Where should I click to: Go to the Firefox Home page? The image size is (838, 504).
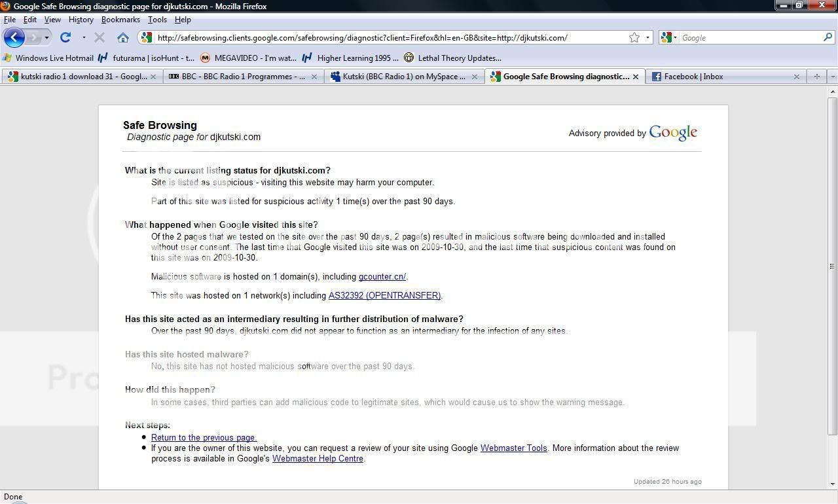pyautogui.click(x=122, y=37)
